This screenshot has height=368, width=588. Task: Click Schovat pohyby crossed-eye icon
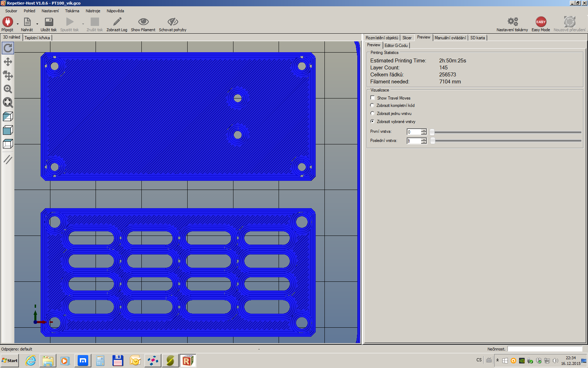point(173,22)
